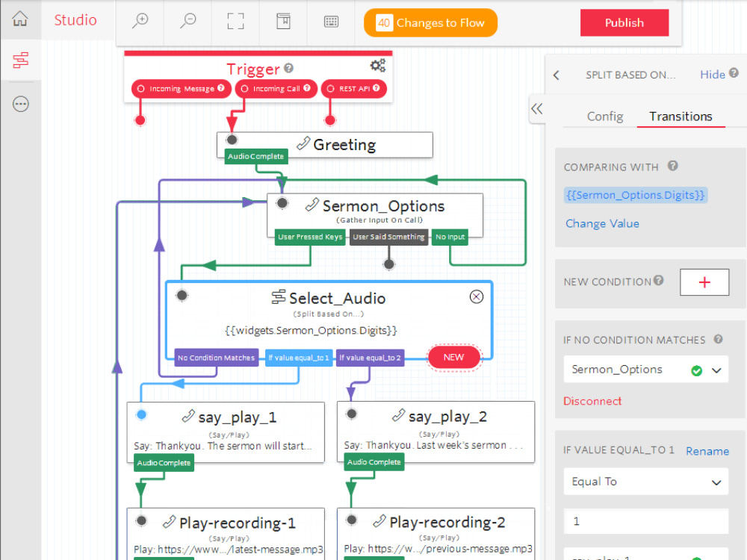The image size is (747, 560).
Task: Click the 40 Changes to Flow button
Action: 431,22
